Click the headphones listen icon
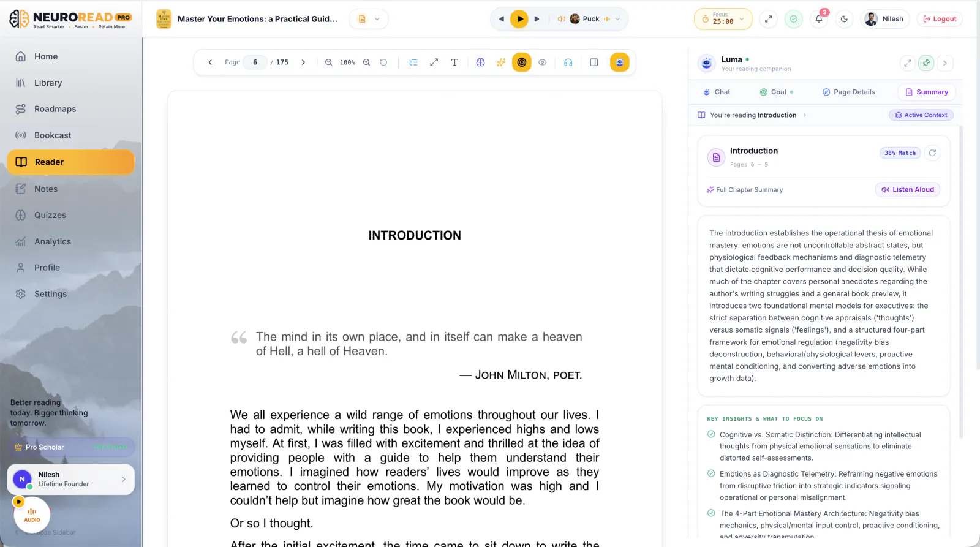Image resolution: width=980 pixels, height=547 pixels. 568,62
